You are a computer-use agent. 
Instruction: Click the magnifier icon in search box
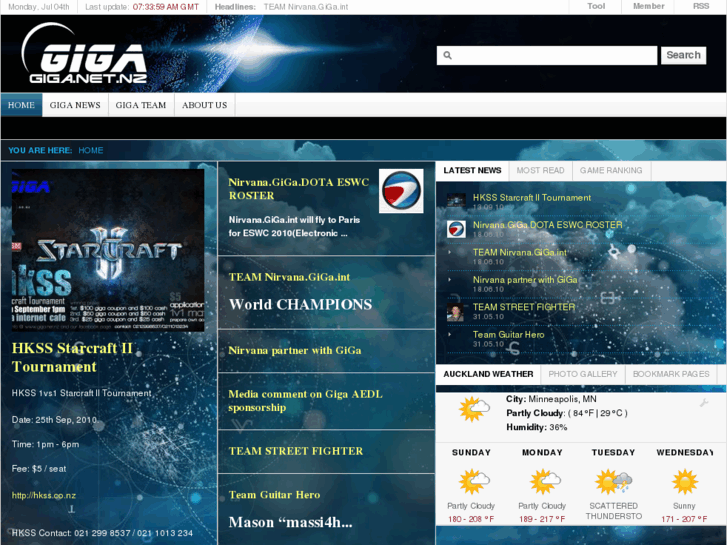pos(447,56)
